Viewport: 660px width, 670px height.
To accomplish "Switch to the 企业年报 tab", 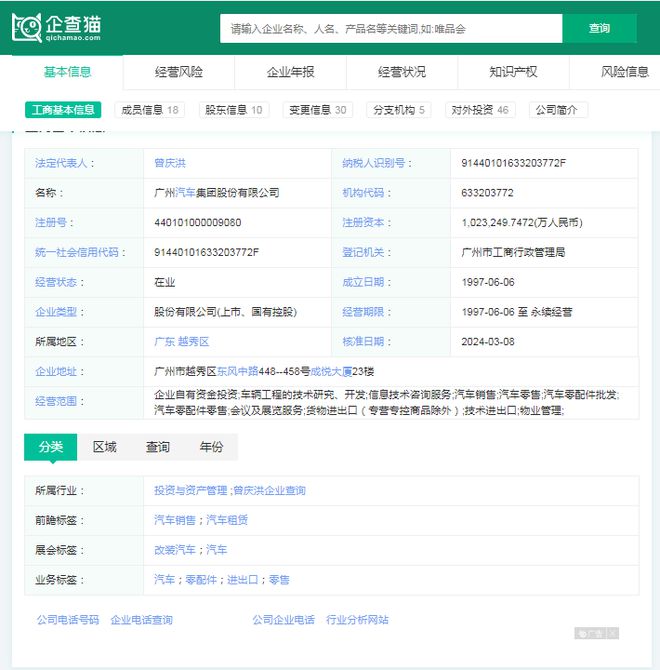I will (290, 72).
